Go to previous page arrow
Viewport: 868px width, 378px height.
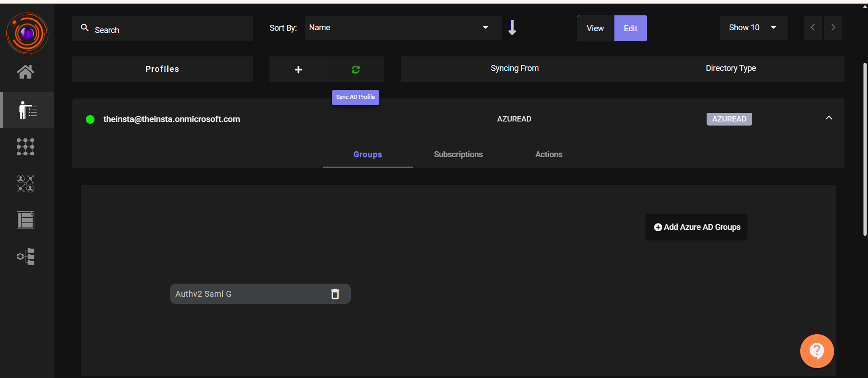[x=813, y=28]
